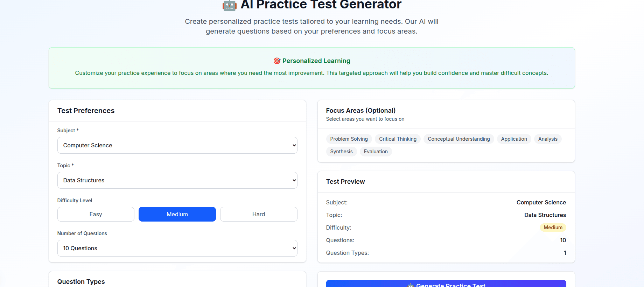This screenshot has height=287, width=644.
Task: Pick the Evaluation focus area chip
Action: point(376,152)
